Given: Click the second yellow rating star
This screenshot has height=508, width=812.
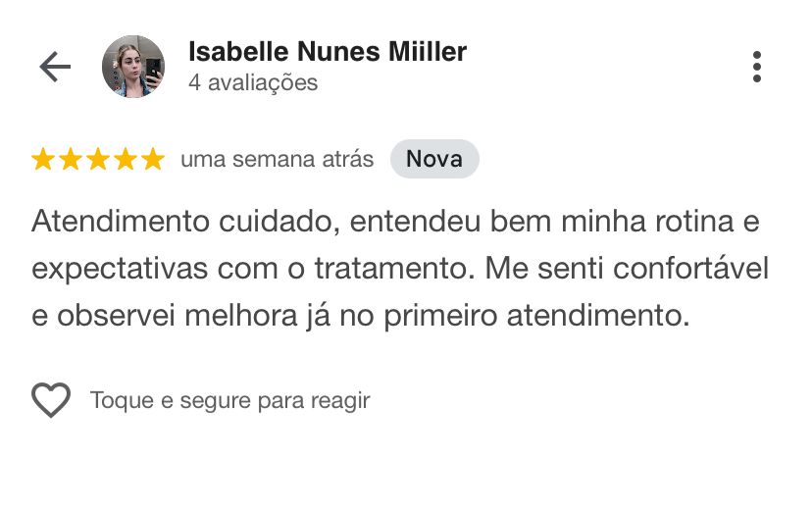Looking at the screenshot, I should click(x=71, y=159).
